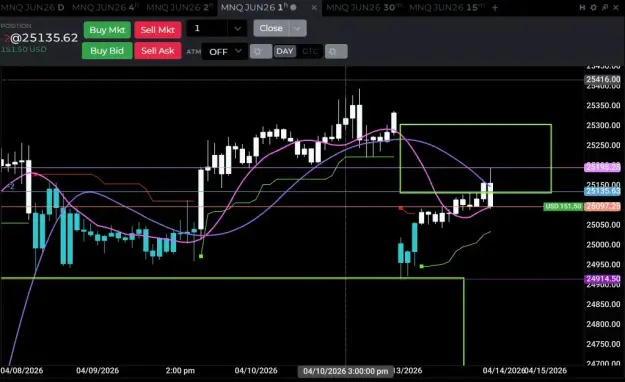Close the MNQ JUN26 1h tab

tap(314, 8)
